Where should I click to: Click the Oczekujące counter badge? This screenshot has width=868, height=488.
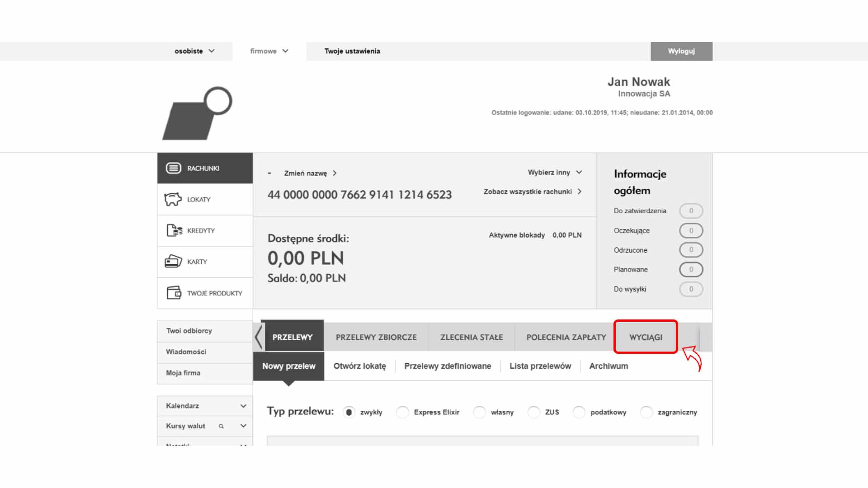(x=691, y=230)
